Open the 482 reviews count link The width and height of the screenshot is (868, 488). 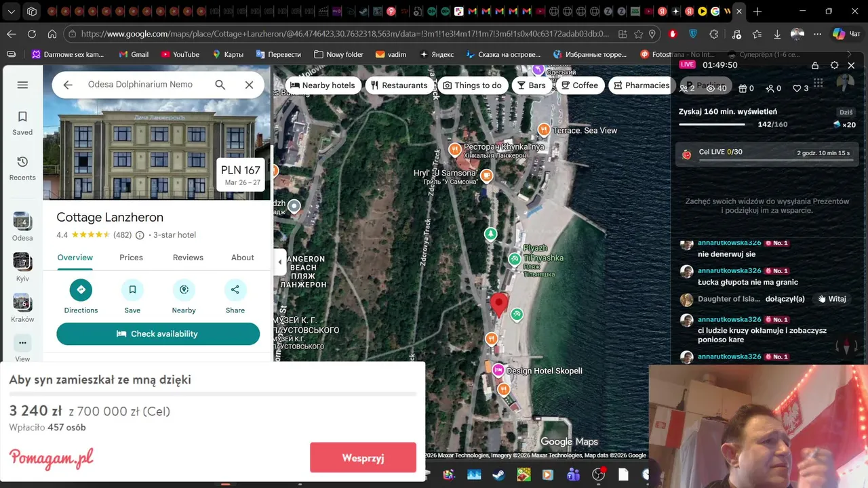(x=122, y=235)
